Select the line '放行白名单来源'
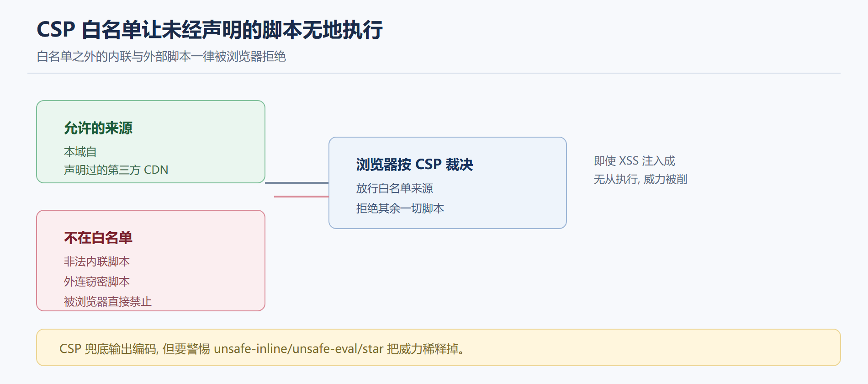868x384 pixels. pyautogui.click(x=395, y=188)
